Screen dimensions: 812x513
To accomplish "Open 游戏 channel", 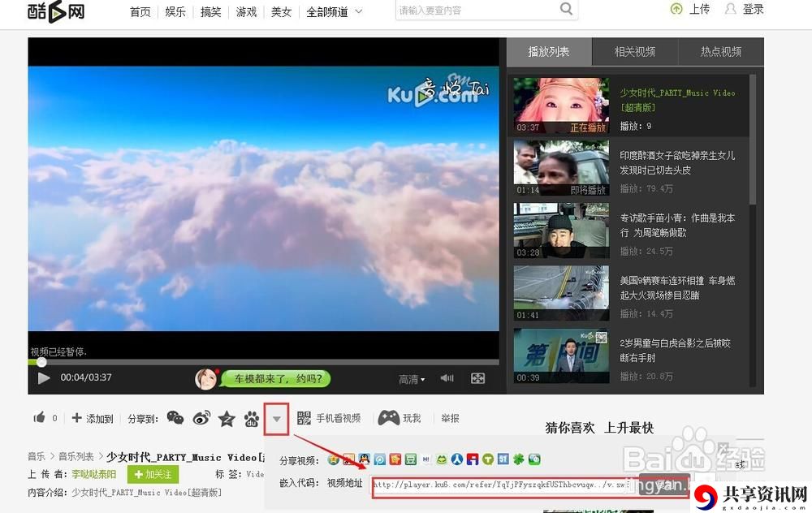I will coord(247,11).
